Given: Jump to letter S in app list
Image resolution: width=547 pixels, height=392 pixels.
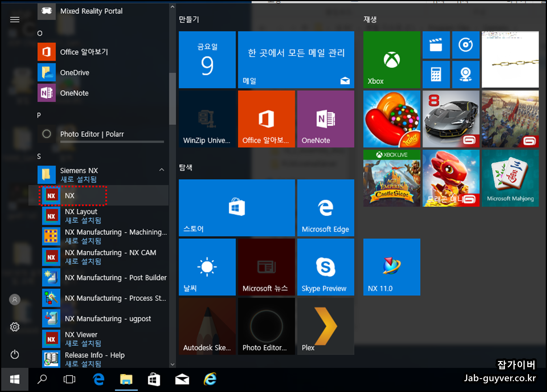Looking at the screenshot, I should click(x=39, y=156).
